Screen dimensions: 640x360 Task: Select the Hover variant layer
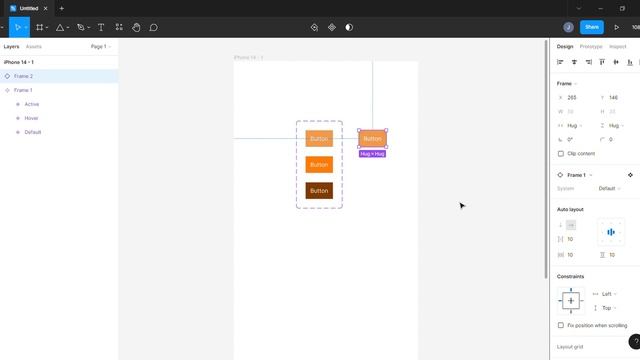coord(59,118)
